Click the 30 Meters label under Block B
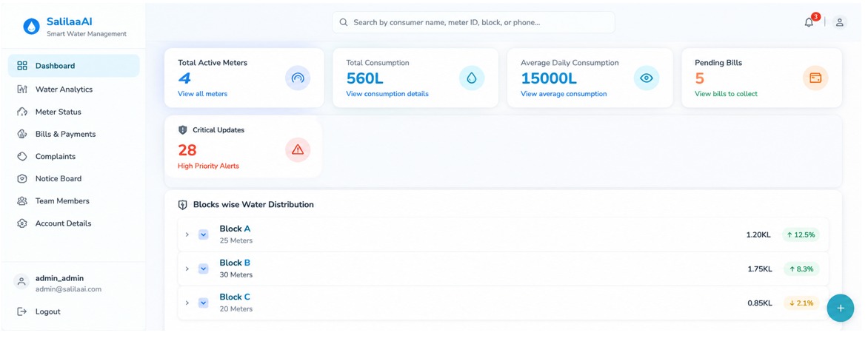 236,275
